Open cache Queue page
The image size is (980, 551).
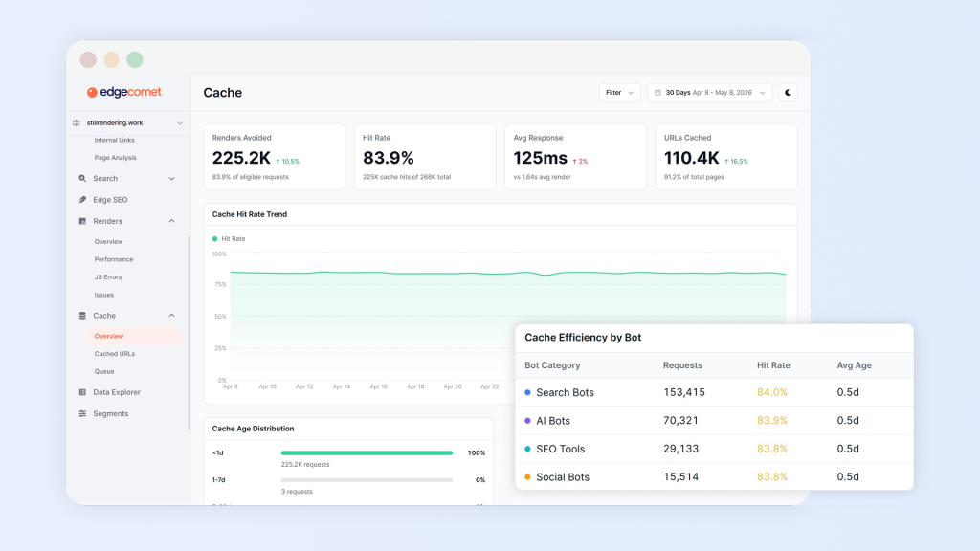point(104,372)
